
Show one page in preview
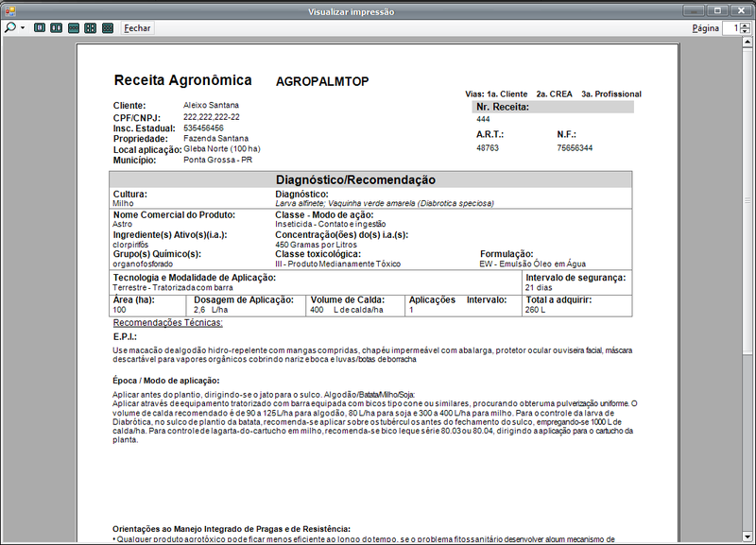tap(40, 28)
